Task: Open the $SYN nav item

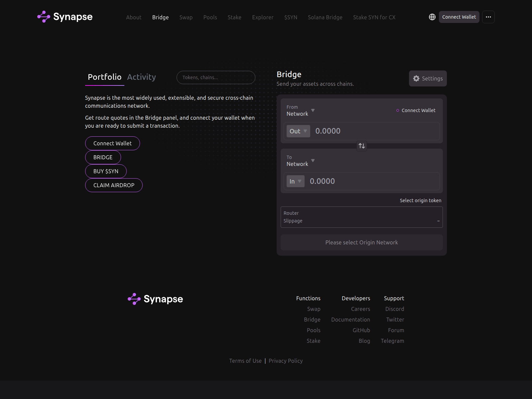Action: tap(291, 17)
